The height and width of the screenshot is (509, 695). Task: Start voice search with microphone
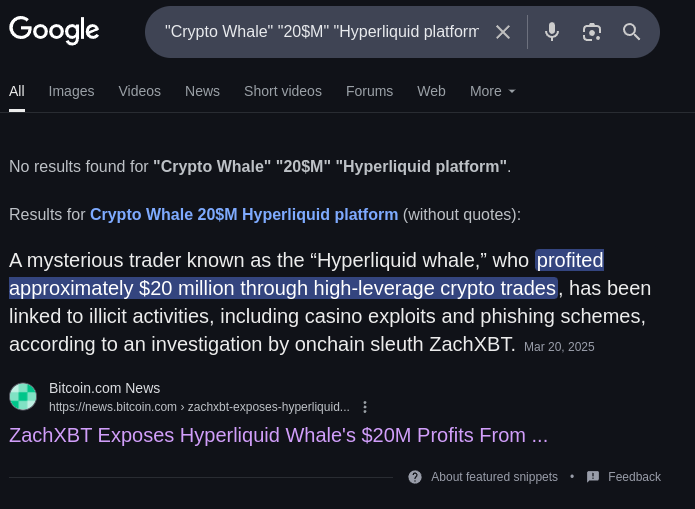coord(552,32)
